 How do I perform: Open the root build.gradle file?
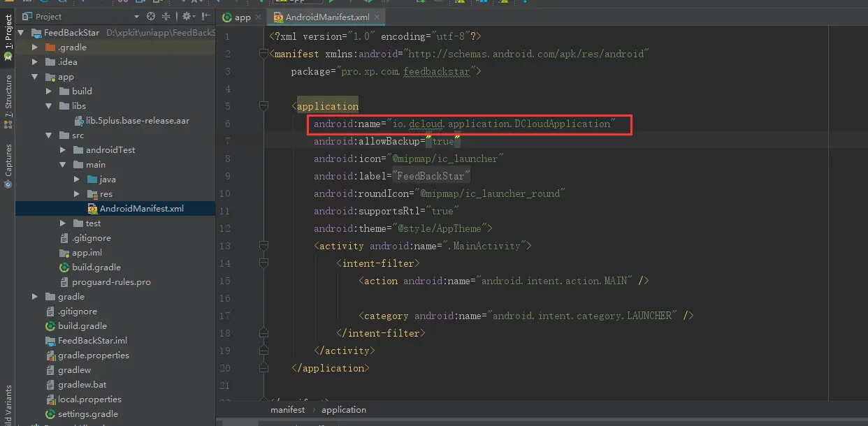(82, 326)
